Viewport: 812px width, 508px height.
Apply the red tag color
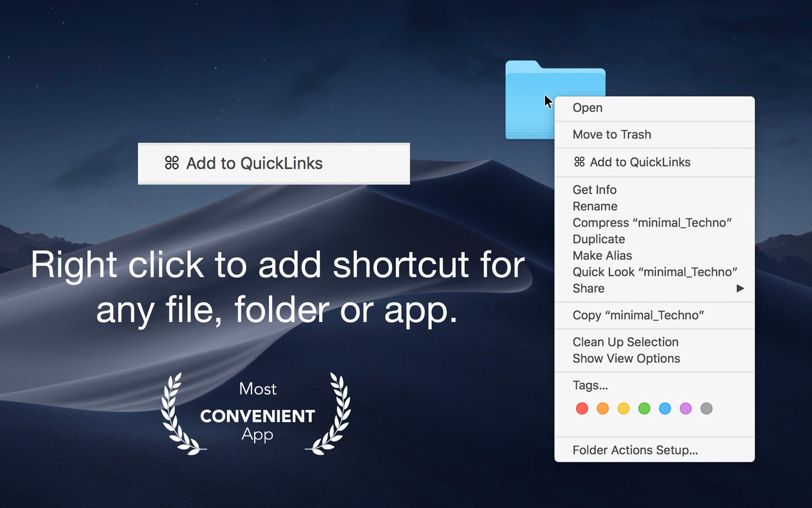(582, 408)
